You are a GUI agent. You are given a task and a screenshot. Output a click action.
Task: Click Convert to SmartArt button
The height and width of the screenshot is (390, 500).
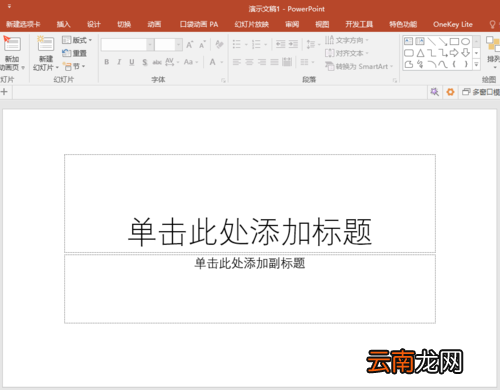359,66
